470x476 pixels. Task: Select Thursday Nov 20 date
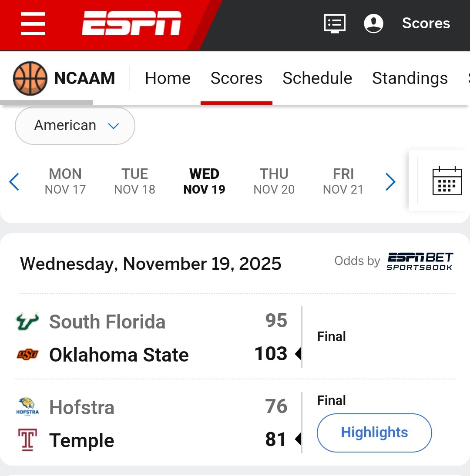pyautogui.click(x=274, y=181)
